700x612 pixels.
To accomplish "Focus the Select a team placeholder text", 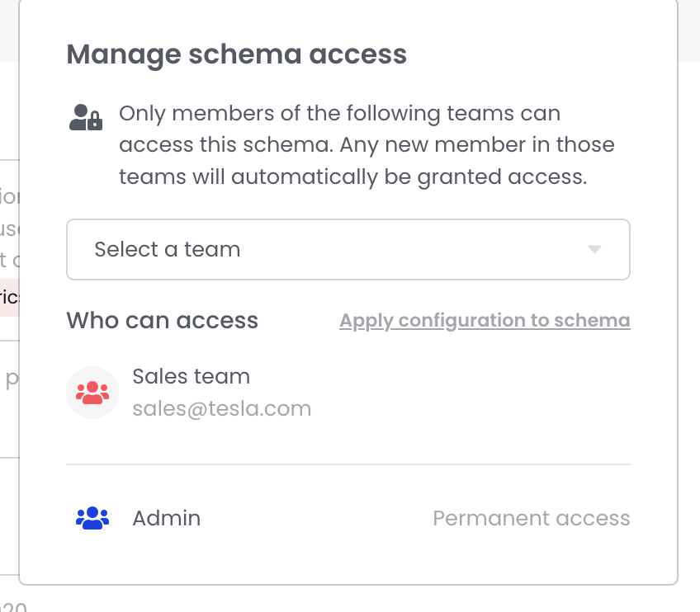I will pyautogui.click(x=167, y=249).
